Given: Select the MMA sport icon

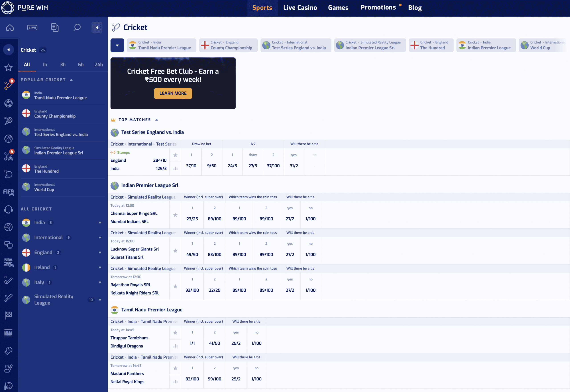Looking at the screenshot, I should coord(9,333).
